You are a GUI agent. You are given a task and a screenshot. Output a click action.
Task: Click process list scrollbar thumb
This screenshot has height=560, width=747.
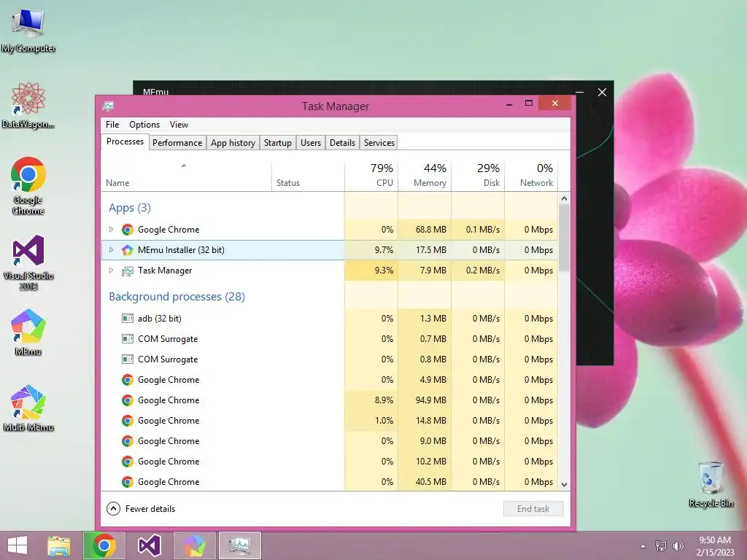[564, 238]
